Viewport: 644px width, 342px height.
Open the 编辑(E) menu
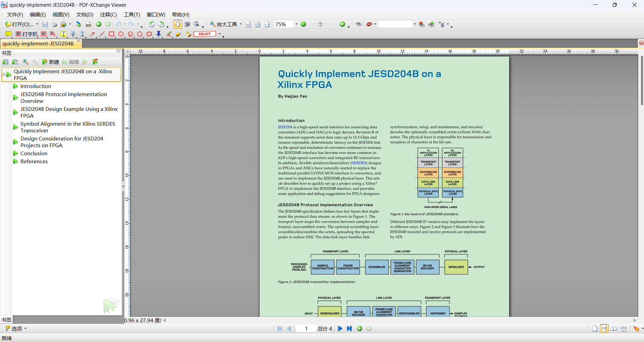38,15
